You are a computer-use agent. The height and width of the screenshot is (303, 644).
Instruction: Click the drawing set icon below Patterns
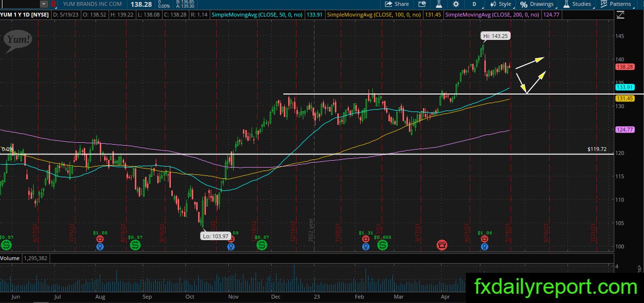pos(620,15)
